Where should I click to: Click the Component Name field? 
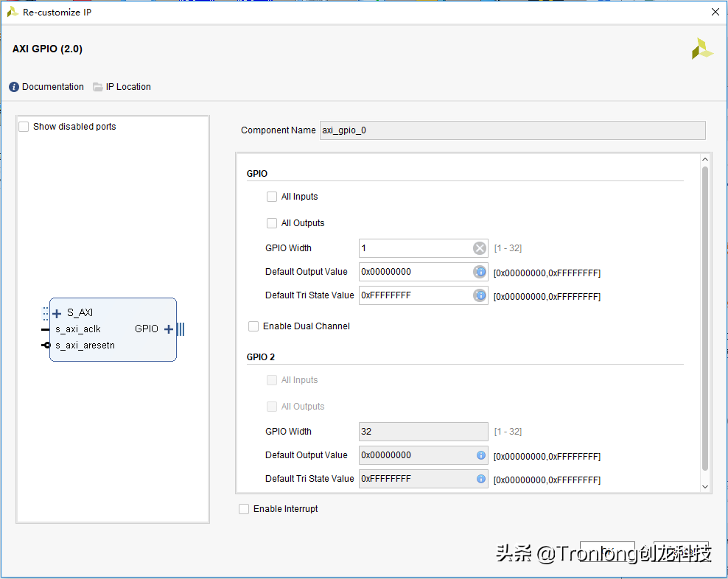pos(513,130)
